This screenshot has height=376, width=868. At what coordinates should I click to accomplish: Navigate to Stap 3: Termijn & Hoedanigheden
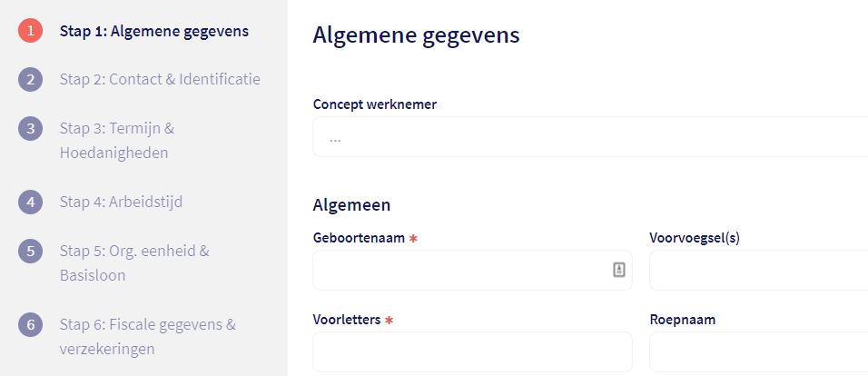(x=117, y=141)
